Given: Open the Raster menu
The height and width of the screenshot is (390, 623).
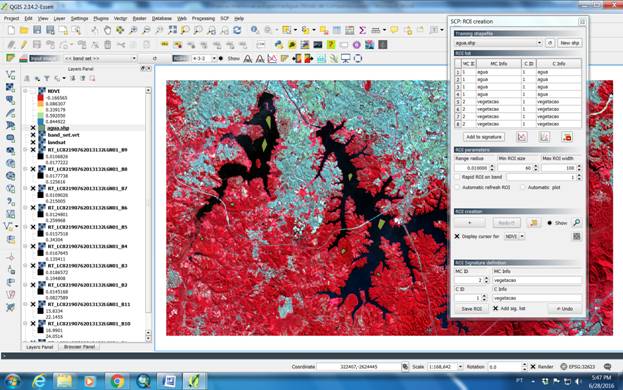Looking at the screenshot, I should [x=139, y=19].
